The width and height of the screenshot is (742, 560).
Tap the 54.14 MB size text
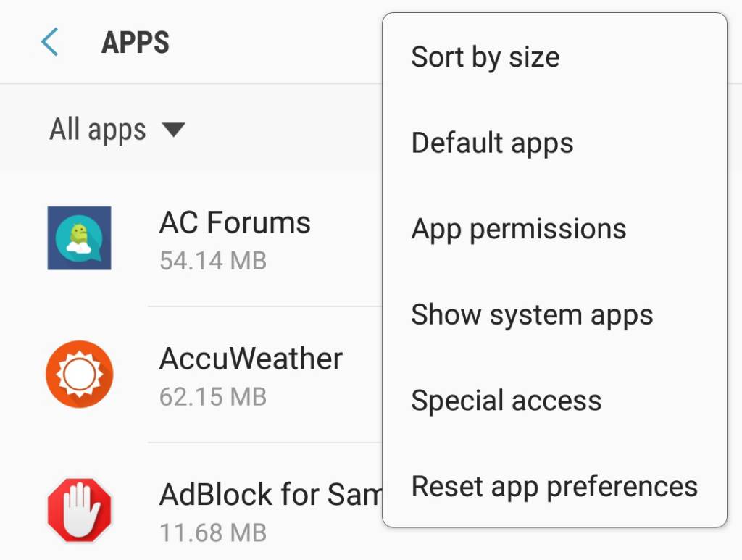tap(213, 261)
